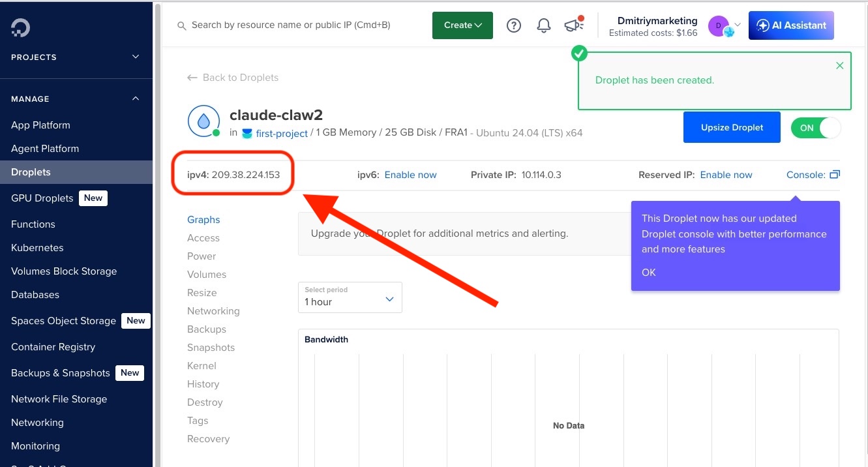The image size is (868, 467).
Task: Click Reserved IP Enable now link
Action: click(x=726, y=175)
